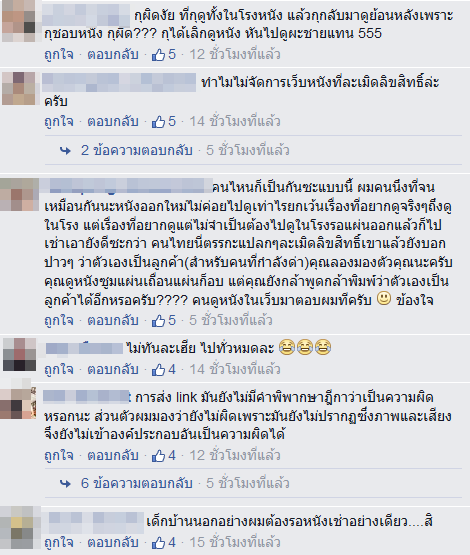The image size is (470, 555).
Task: Reply to the link legality comment
Action: (x=113, y=455)
